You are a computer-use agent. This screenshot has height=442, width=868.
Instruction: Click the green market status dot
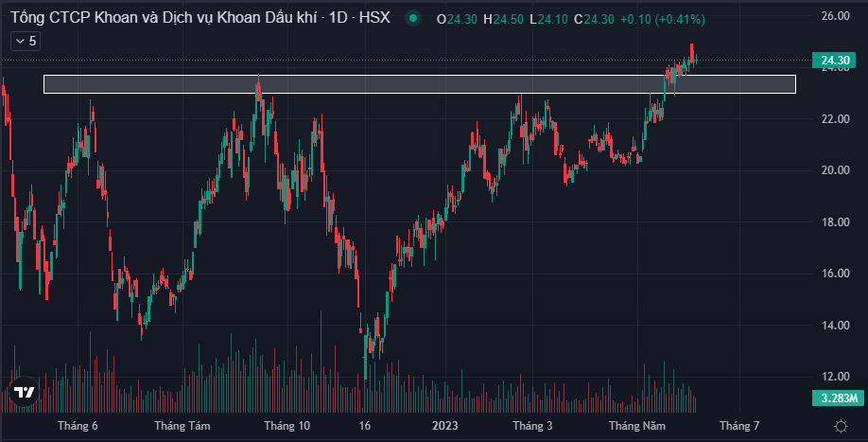point(413,19)
